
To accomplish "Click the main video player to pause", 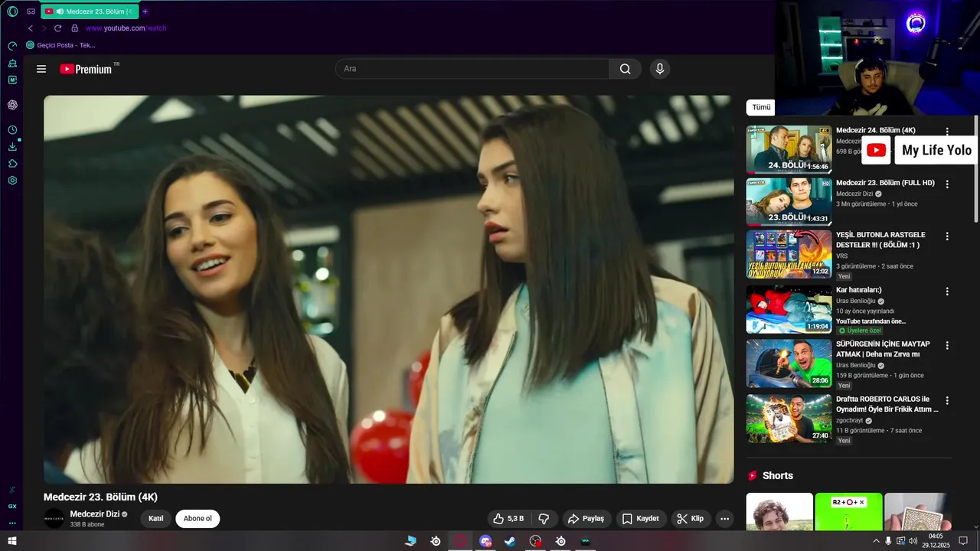I will tap(388, 289).
